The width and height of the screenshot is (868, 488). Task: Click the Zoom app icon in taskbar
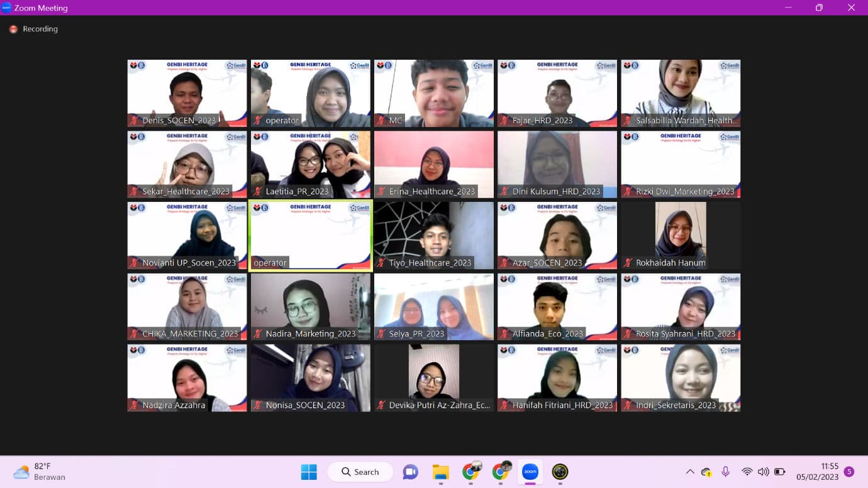(530, 472)
